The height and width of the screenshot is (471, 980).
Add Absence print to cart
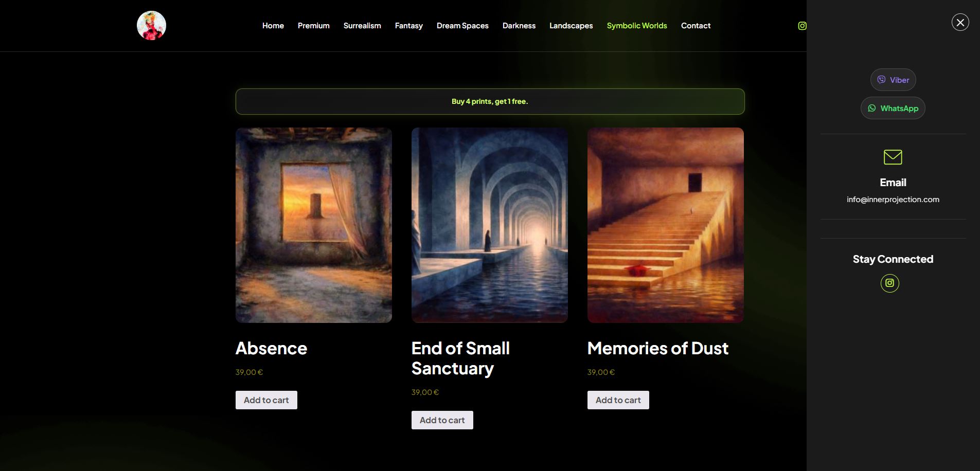click(266, 400)
